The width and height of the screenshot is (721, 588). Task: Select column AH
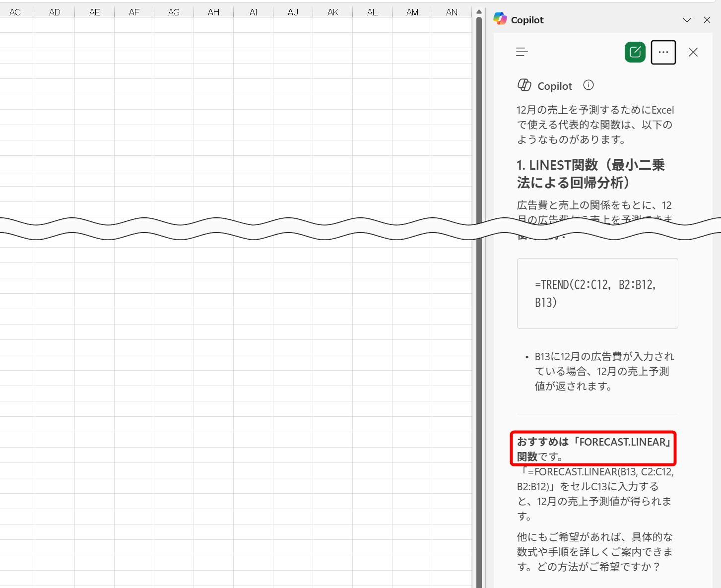(x=213, y=11)
